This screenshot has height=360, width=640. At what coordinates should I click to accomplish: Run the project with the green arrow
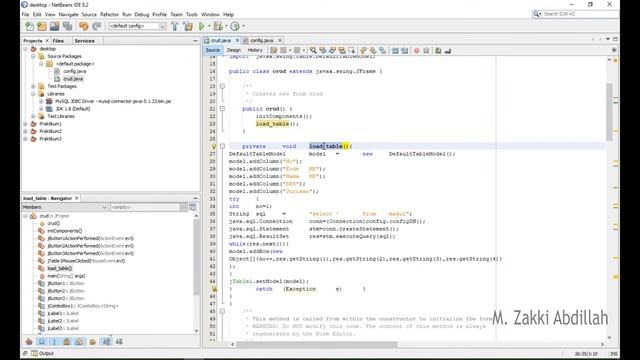coord(202,26)
